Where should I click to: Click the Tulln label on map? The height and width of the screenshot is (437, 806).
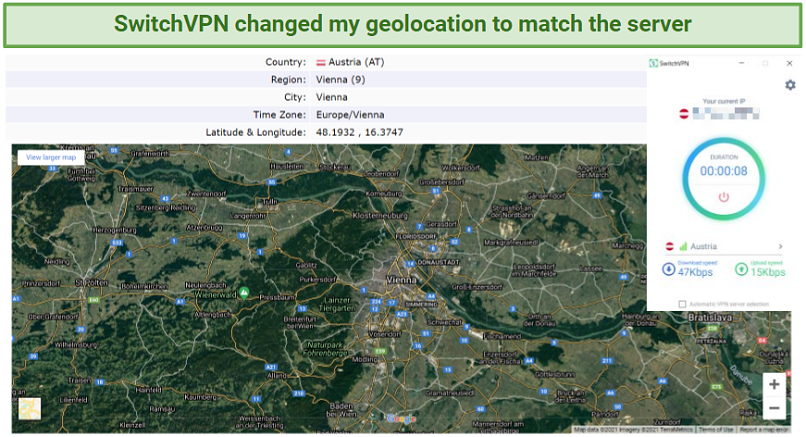pos(270,202)
